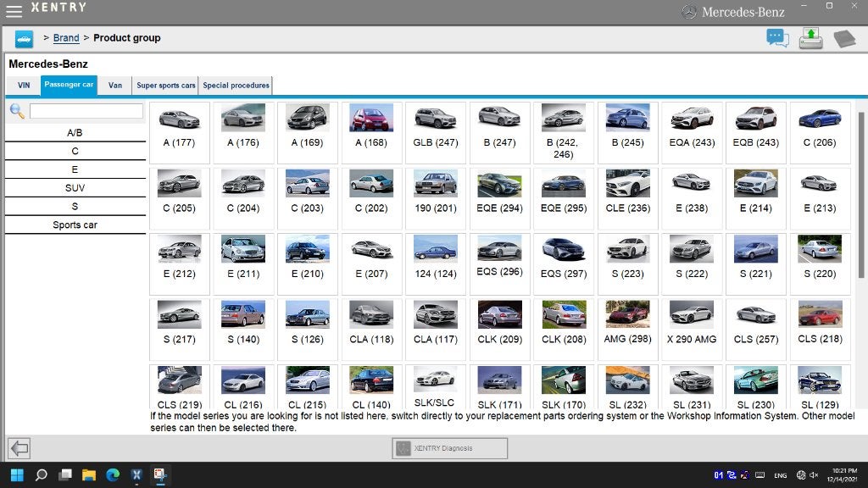Select the EQE (294) model

tap(500, 198)
